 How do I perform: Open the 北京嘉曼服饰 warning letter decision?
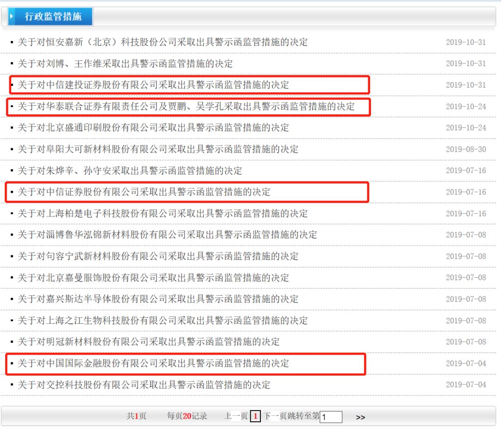[x=153, y=278]
